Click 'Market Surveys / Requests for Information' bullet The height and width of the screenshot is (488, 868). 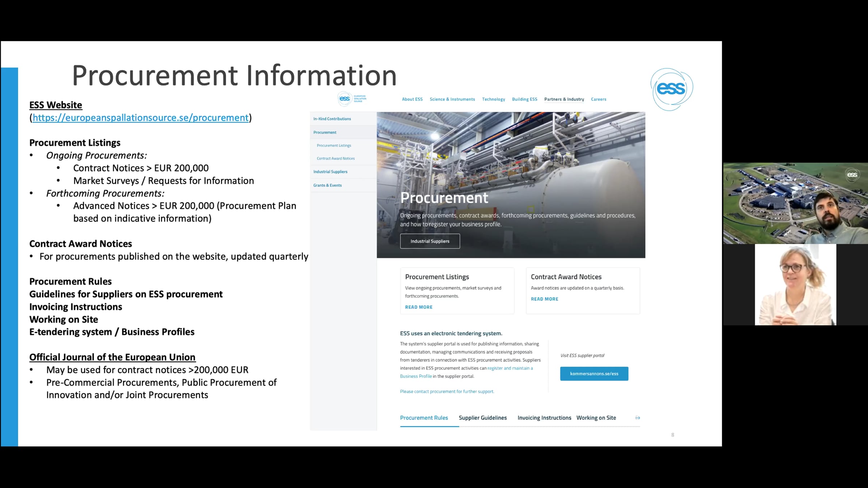pos(163,181)
